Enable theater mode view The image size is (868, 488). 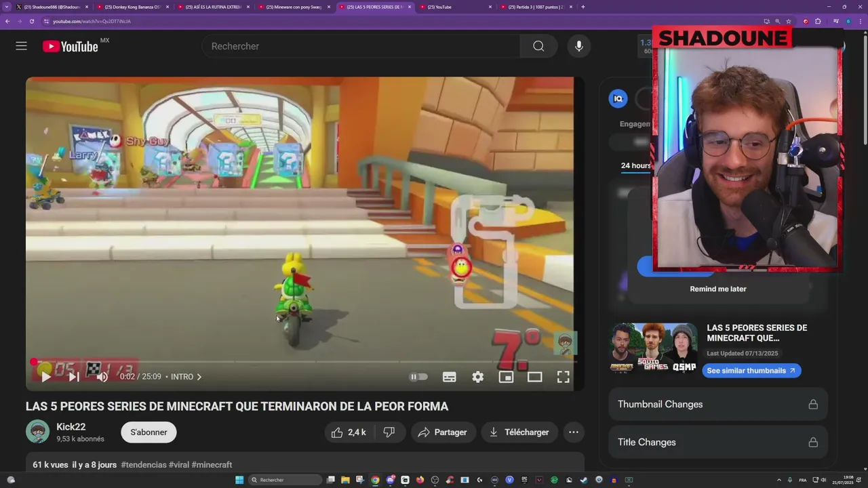534,377
